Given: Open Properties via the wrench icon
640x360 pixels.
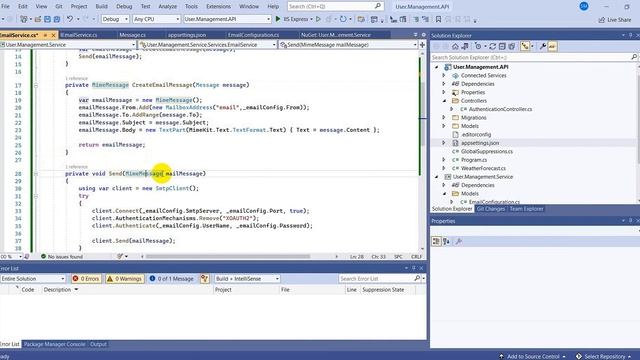Looking at the screenshot, I should (x=543, y=47).
